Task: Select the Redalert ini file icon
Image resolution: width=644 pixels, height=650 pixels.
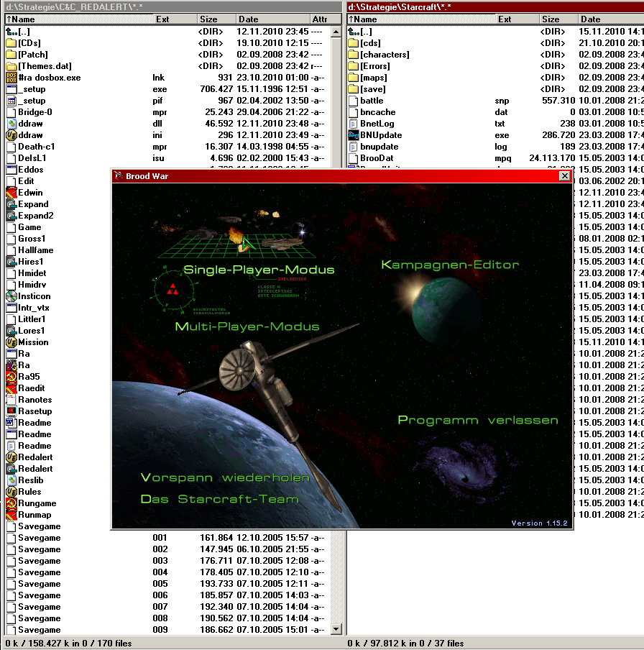Action: pyautogui.click(x=11, y=457)
